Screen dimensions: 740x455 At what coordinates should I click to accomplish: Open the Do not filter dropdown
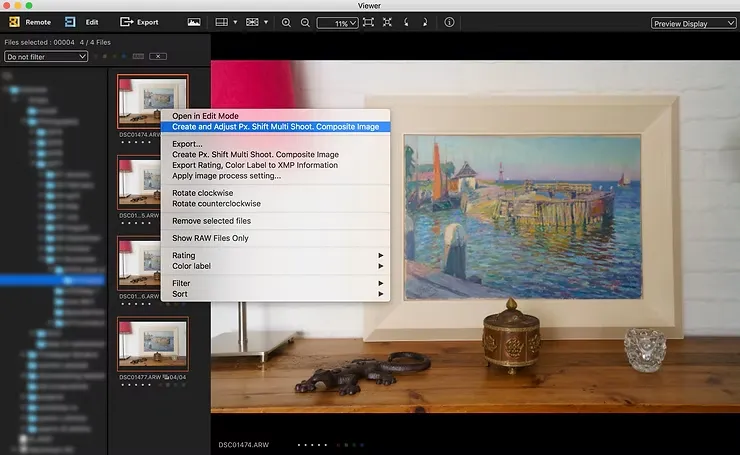(46, 56)
